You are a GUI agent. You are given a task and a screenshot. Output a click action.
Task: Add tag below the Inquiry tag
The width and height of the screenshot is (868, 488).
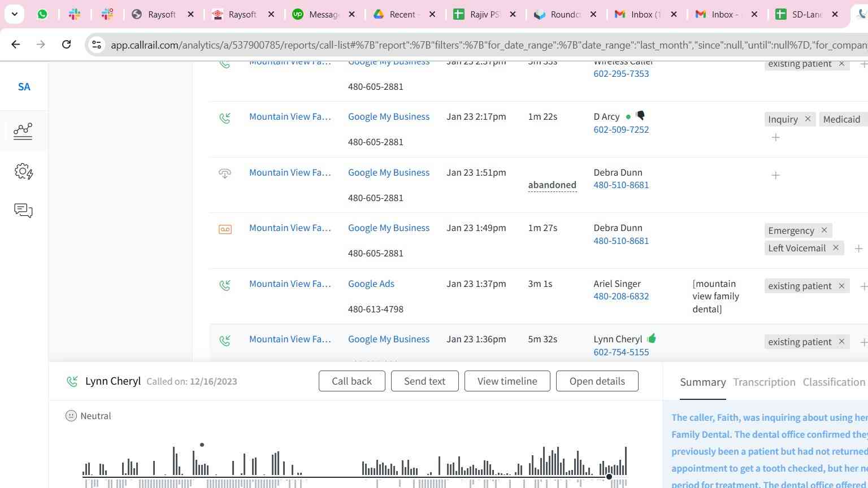pos(776,138)
